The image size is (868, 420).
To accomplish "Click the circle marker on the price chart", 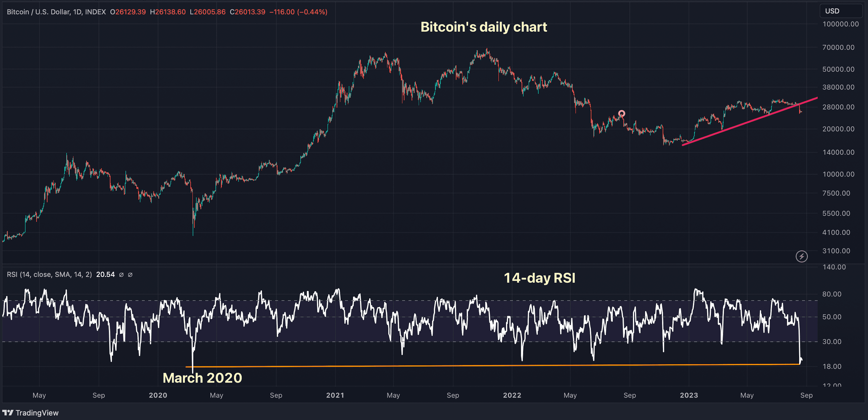I will pos(622,114).
